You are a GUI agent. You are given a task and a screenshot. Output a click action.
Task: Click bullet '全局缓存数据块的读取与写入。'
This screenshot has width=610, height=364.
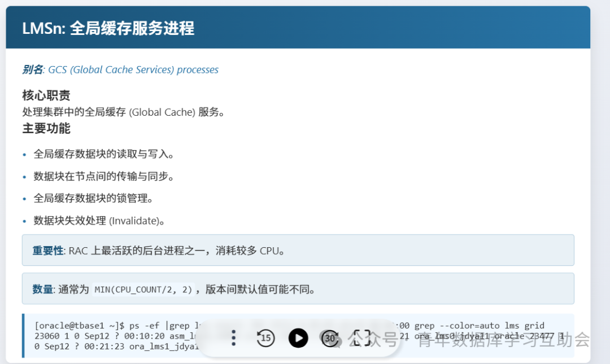click(x=103, y=154)
